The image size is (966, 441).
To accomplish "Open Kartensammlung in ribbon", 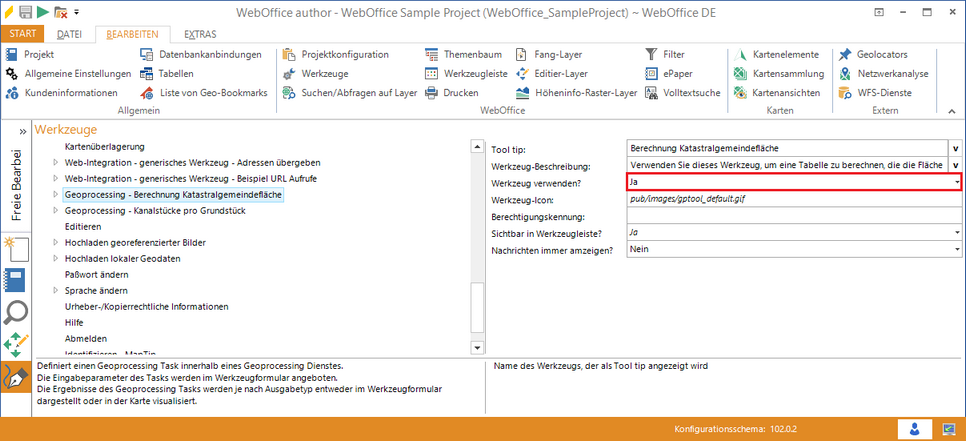I will pyautogui.click(x=779, y=74).
